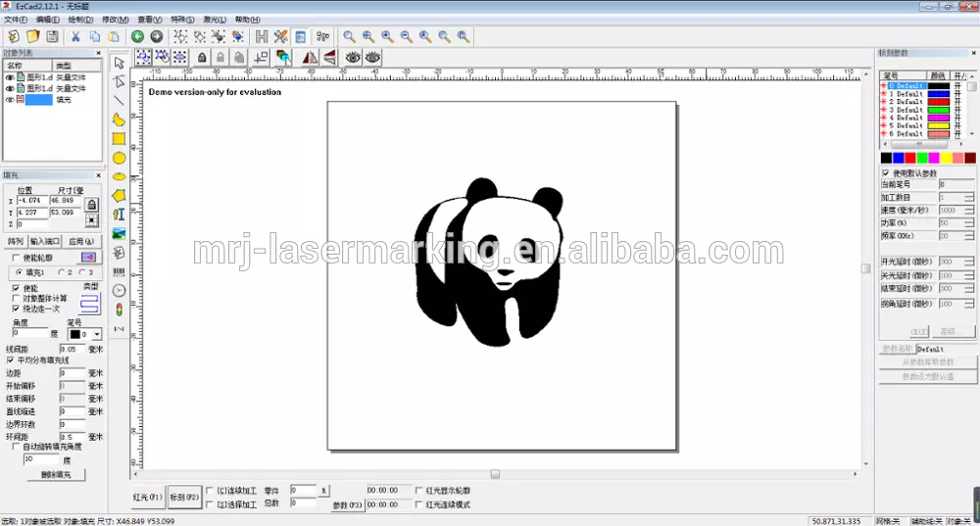The image size is (980, 526).
Task: Select the Cut scissors icon
Action: [x=75, y=36]
